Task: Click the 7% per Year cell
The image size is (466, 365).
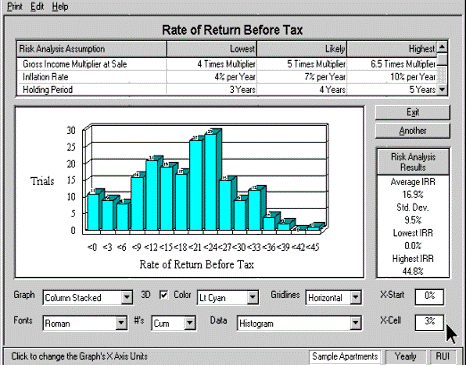Action: [x=301, y=77]
